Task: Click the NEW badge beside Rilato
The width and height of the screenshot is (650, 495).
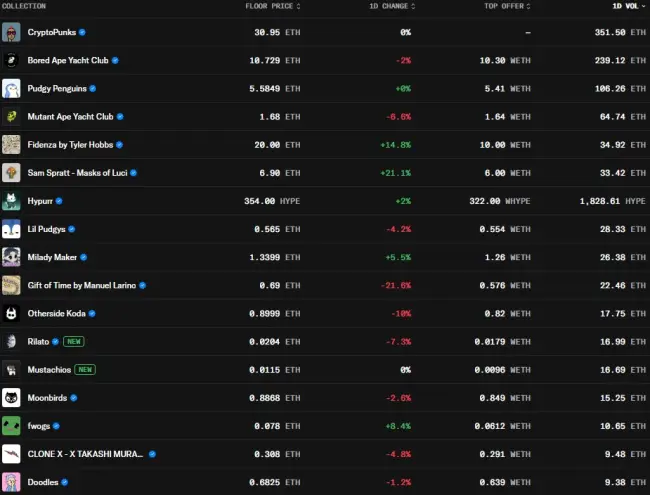Action: click(74, 342)
